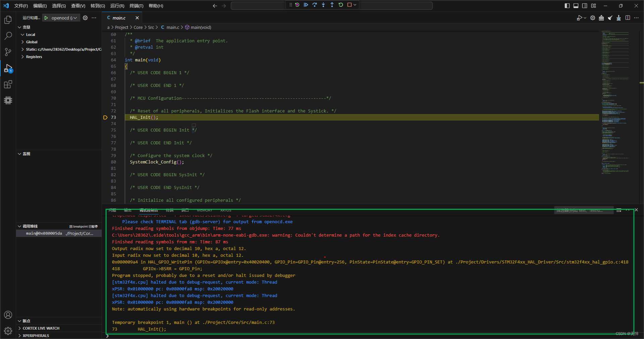
Task: Expand the Registers node
Action: (22, 57)
